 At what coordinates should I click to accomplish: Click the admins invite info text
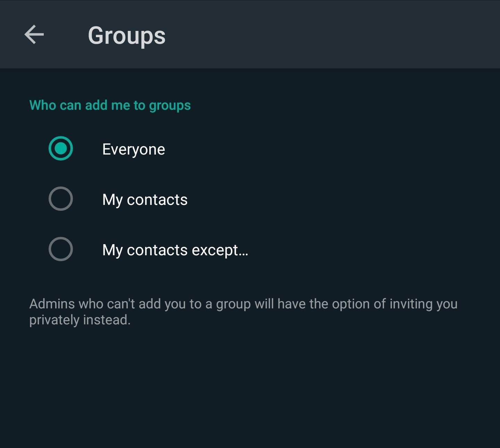click(x=243, y=312)
